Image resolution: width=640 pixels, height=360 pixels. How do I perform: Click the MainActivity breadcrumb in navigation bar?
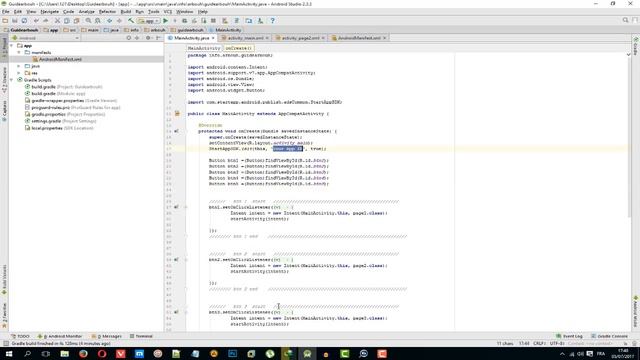[225, 30]
